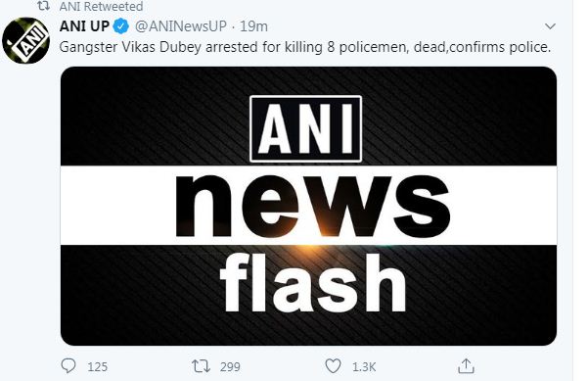Open the ANI UP profile avatar
The width and height of the screenshot is (588, 381).
coord(25,40)
